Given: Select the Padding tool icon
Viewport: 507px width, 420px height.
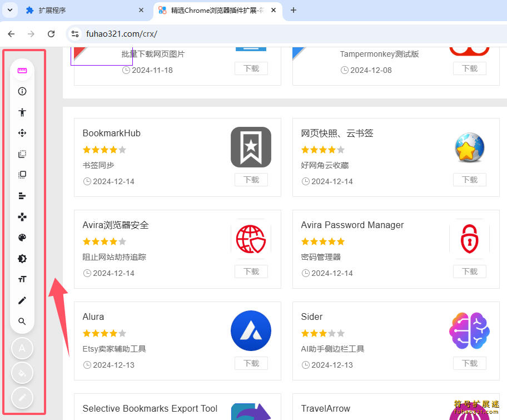Looking at the screenshot, I should 22,175.
